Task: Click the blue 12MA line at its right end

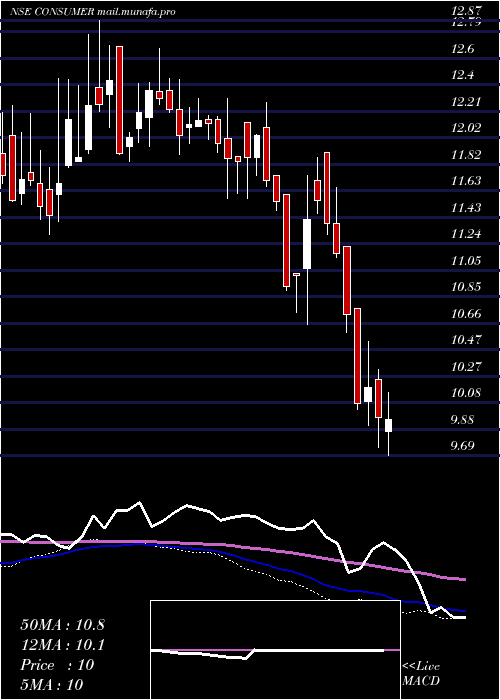Action: [x=462, y=610]
